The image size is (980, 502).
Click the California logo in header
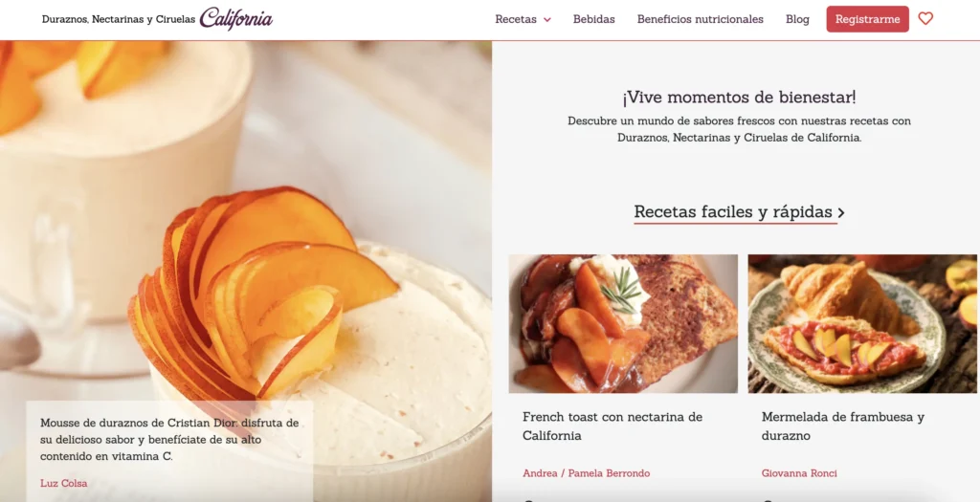pyautogui.click(x=236, y=19)
